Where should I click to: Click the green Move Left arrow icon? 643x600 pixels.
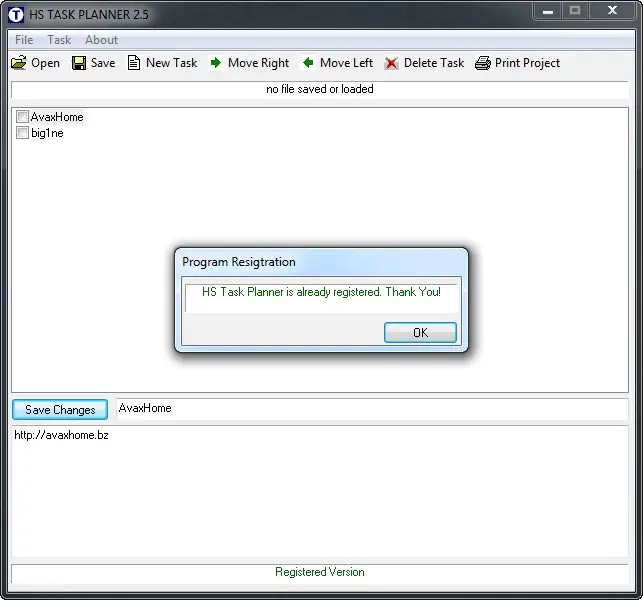click(308, 63)
